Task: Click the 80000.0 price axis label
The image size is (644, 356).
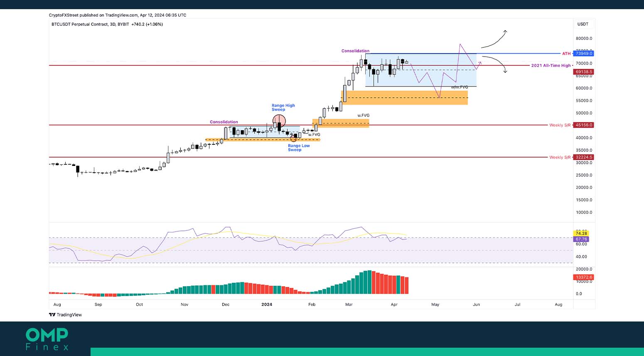Action: coord(584,38)
